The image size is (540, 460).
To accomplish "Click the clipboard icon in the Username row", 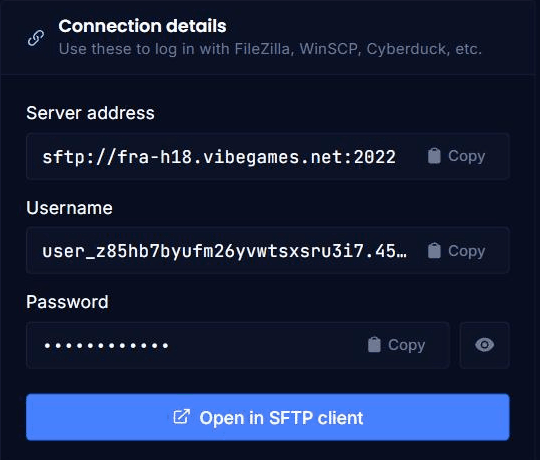I will click(434, 251).
